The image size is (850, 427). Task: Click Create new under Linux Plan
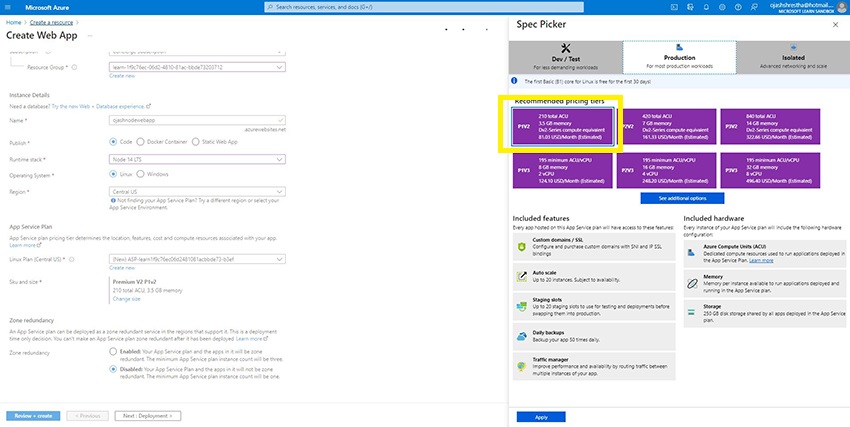pos(122,268)
